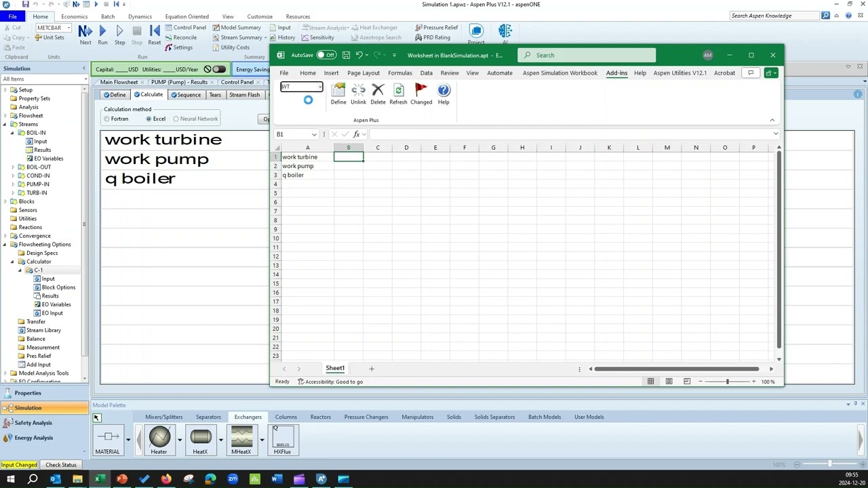Click the Changed flag icon

pos(421,94)
